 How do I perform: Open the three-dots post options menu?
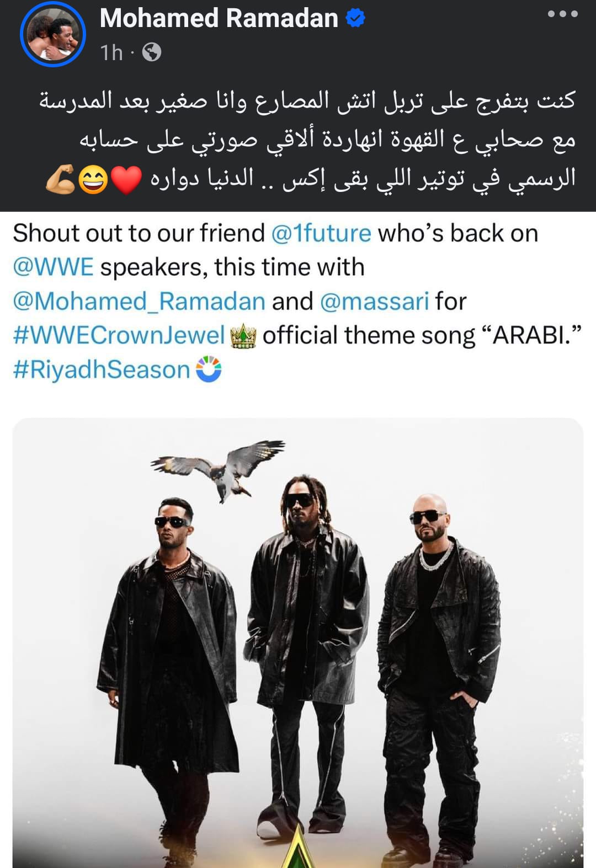point(562,14)
